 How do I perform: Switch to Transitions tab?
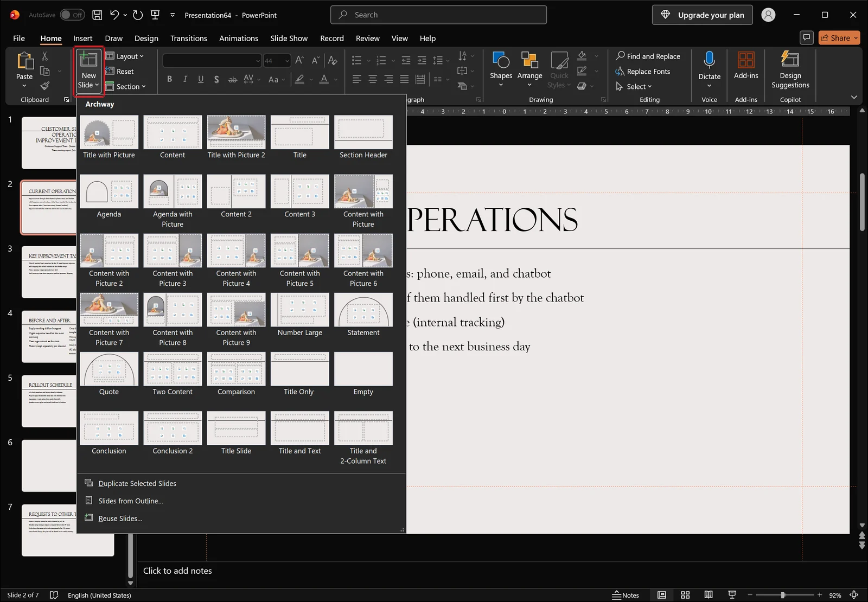pyautogui.click(x=189, y=39)
